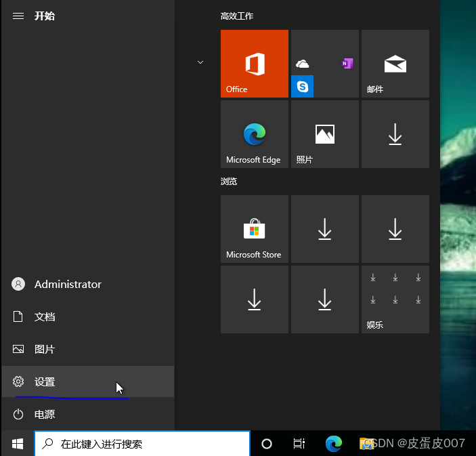Image resolution: width=476 pixels, height=456 pixels.
Task: Open File Explorer on the taskbar
Action: 366,444
